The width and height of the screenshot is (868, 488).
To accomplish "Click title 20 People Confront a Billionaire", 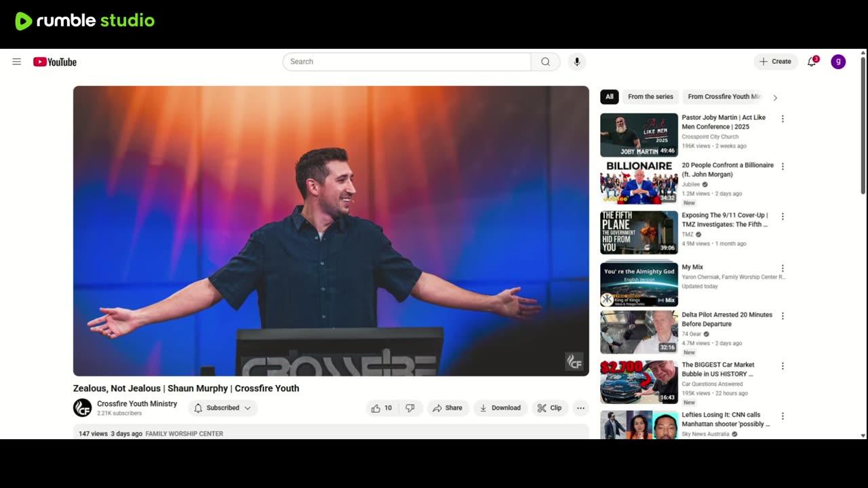I will [x=728, y=169].
